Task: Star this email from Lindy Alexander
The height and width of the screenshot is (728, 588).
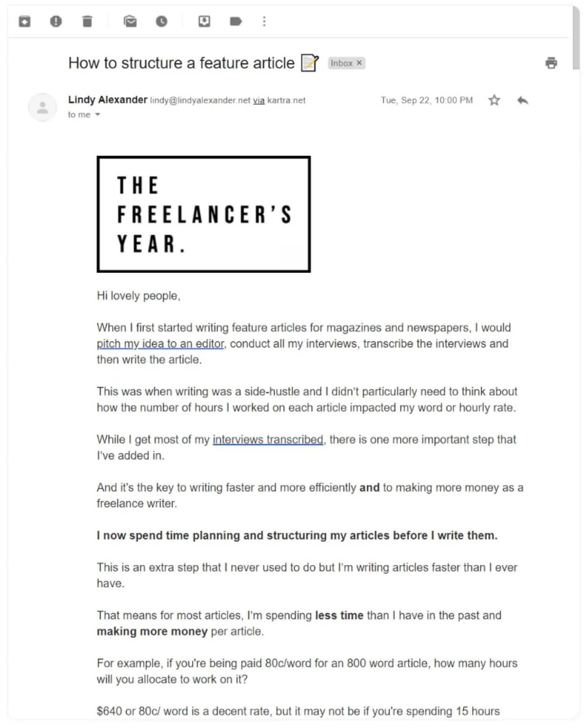Action: pyautogui.click(x=494, y=100)
